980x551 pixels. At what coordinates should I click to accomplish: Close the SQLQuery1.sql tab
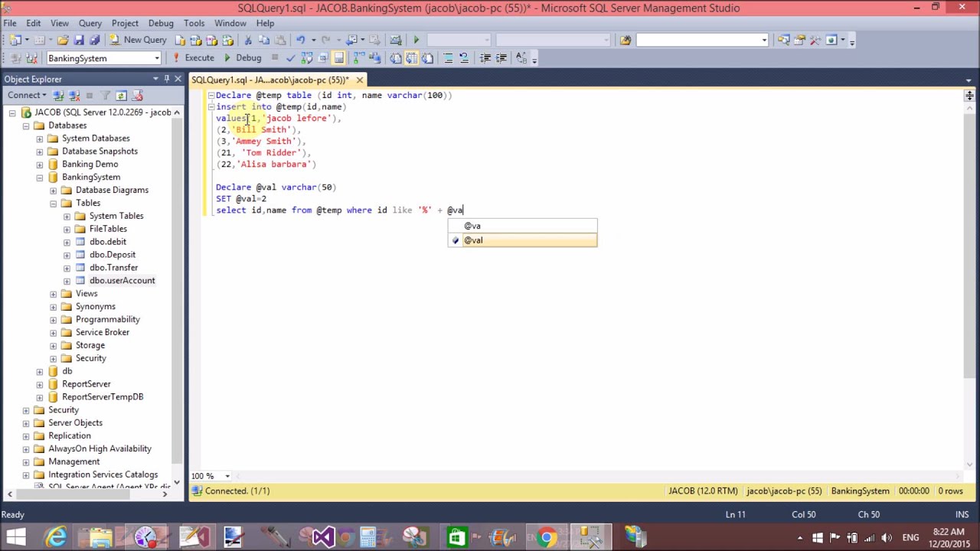click(x=359, y=80)
